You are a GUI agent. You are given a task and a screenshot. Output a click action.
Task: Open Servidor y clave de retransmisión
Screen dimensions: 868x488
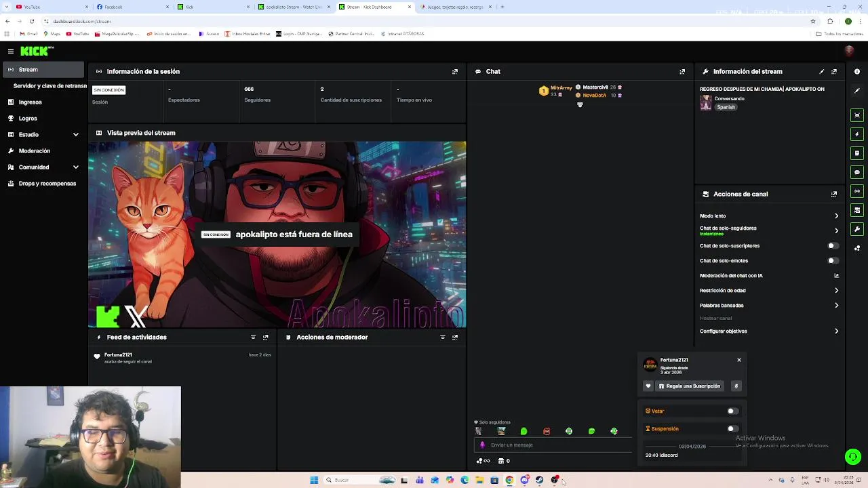pyautogui.click(x=49, y=86)
